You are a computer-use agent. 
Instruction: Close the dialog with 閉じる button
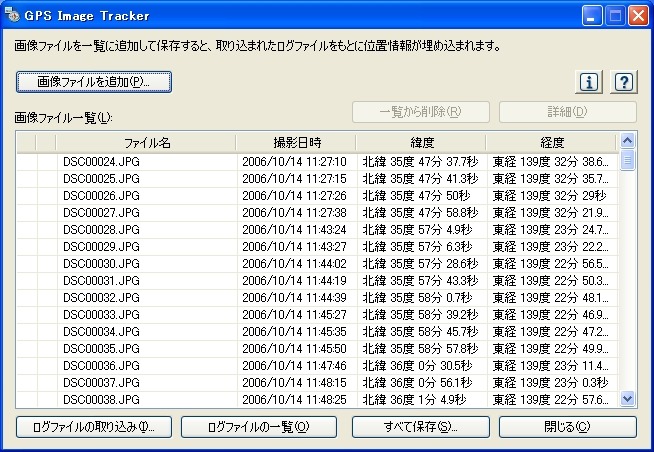pyautogui.click(x=567, y=427)
